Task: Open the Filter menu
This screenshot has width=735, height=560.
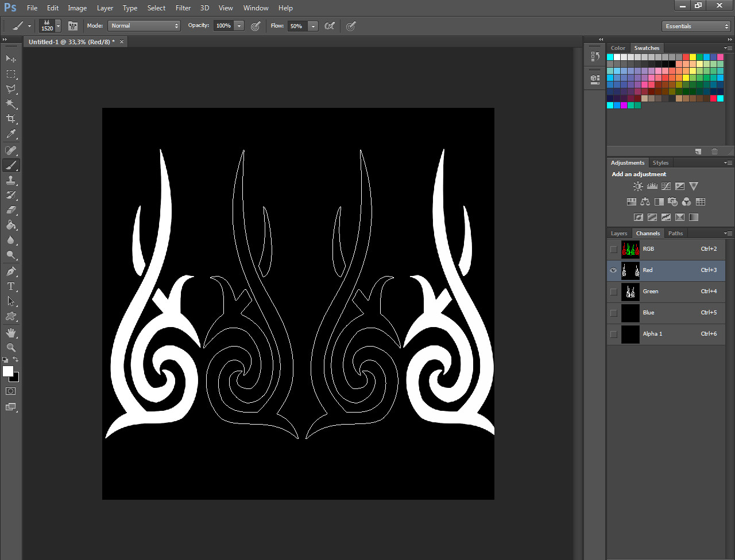Action: (183, 8)
